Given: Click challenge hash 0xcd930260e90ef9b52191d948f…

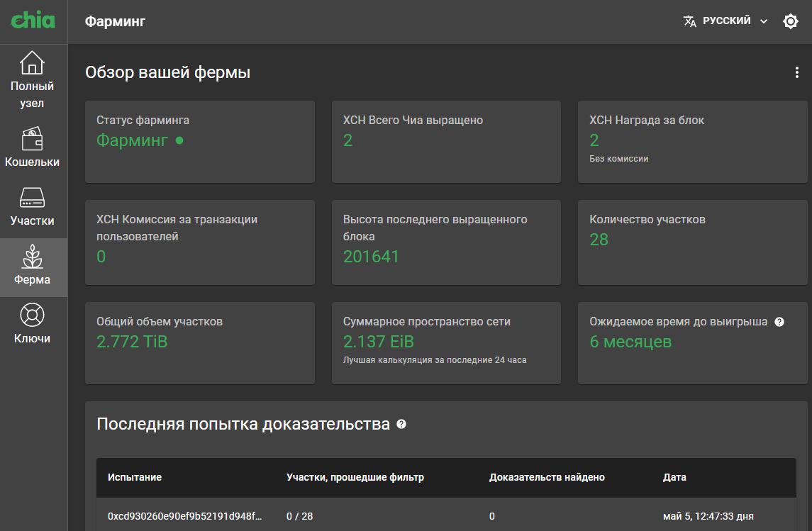Looking at the screenshot, I should coord(185,516).
